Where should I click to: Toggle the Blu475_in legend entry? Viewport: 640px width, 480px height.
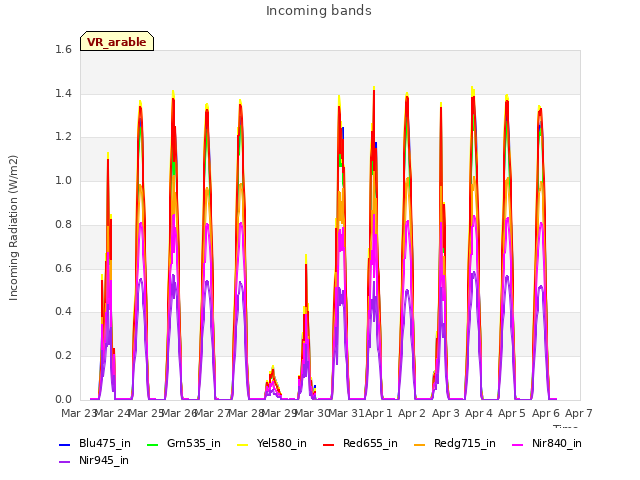[95, 444]
